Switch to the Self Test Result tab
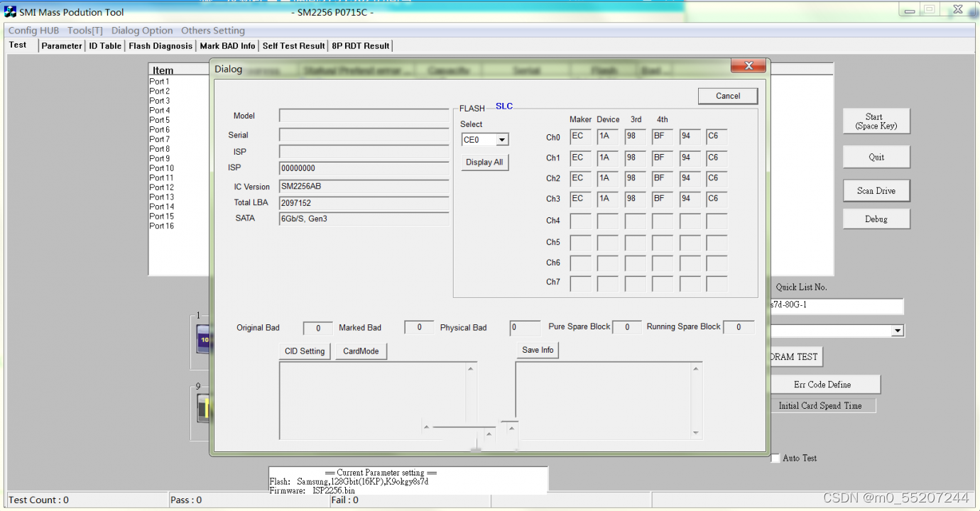This screenshot has height=511, width=980. (x=293, y=45)
